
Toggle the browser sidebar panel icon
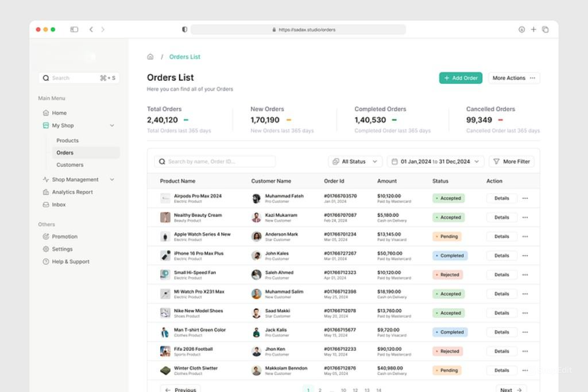click(74, 29)
